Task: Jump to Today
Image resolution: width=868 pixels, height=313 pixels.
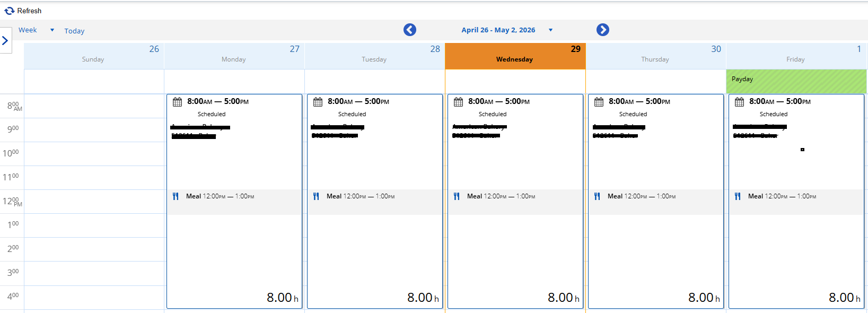Action: pyautogui.click(x=74, y=31)
